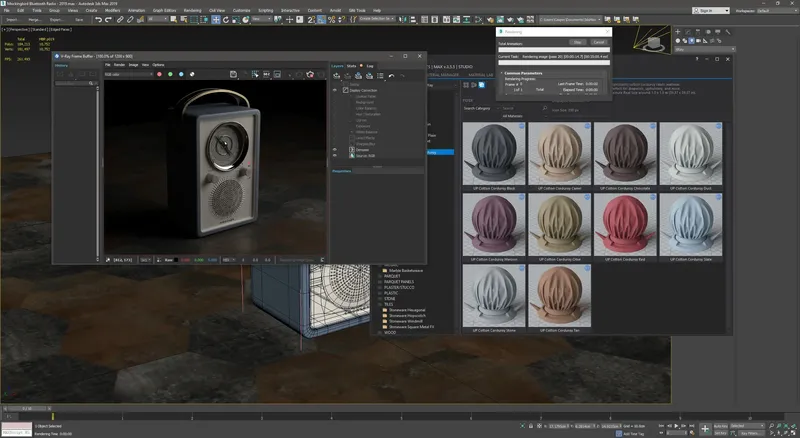
Task: Click undo arrow in VFB Layers panel
Action: pos(391,75)
